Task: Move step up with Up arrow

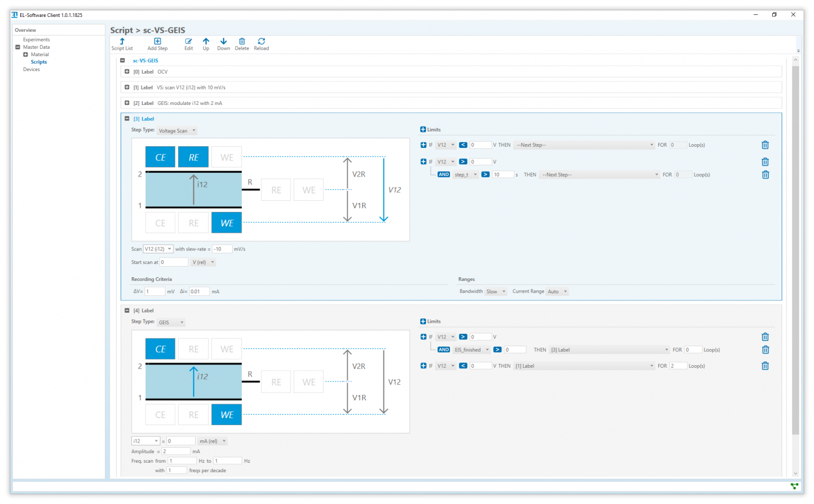Action: click(206, 41)
